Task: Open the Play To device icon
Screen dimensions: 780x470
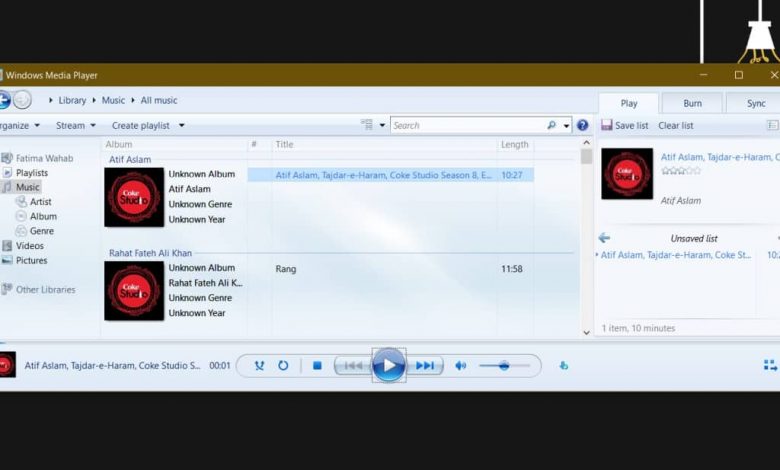Action: (564, 366)
